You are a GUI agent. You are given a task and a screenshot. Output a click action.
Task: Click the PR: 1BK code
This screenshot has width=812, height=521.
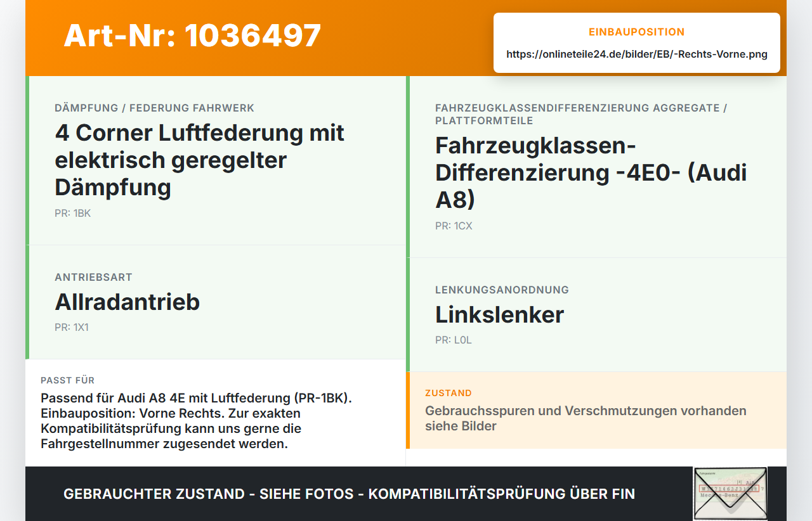73,214
